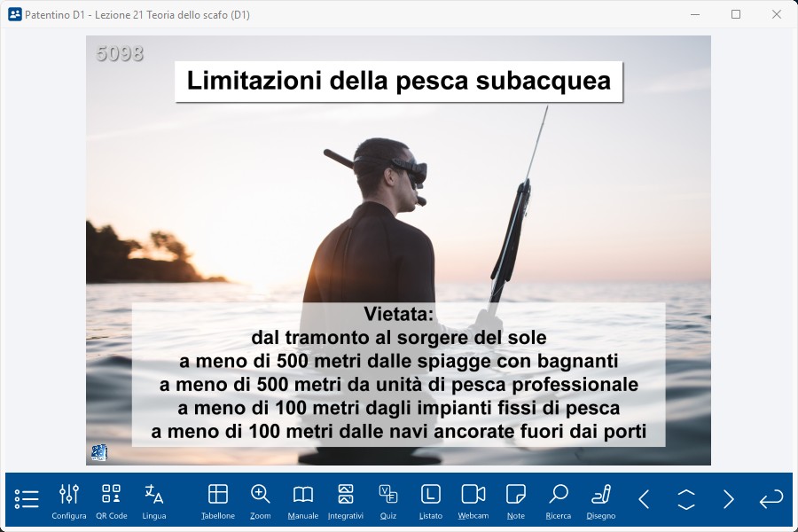Change language with Lingua

pos(154,500)
